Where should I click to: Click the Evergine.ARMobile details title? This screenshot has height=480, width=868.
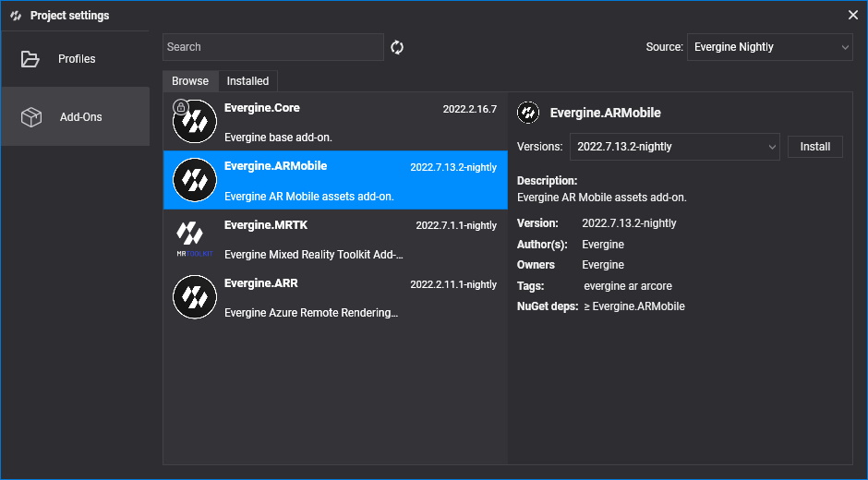[605, 113]
